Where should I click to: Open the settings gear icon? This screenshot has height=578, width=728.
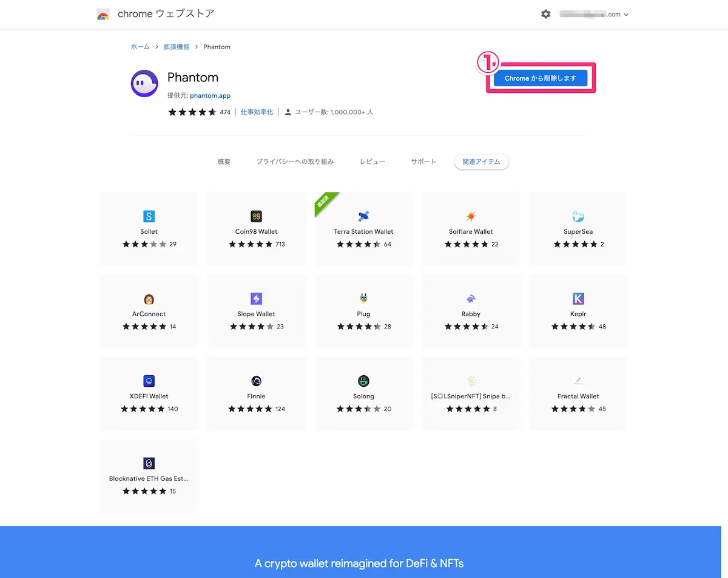point(546,14)
